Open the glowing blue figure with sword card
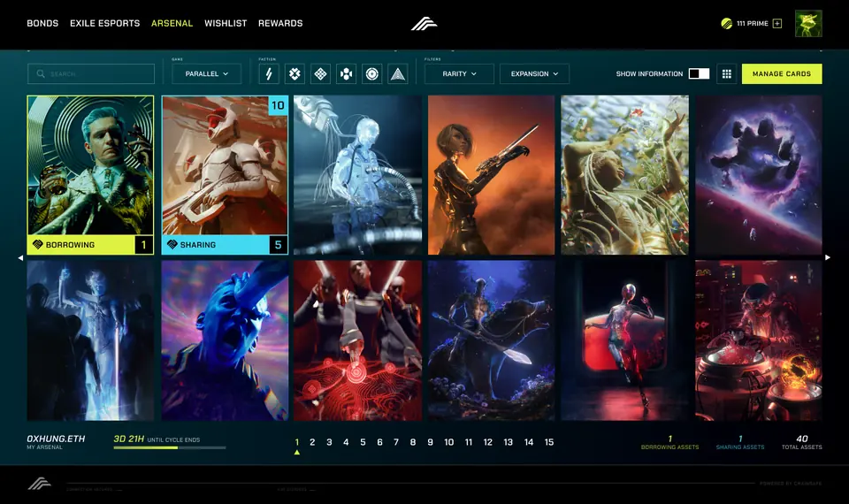Image resolution: width=849 pixels, height=504 pixels. 90,340
